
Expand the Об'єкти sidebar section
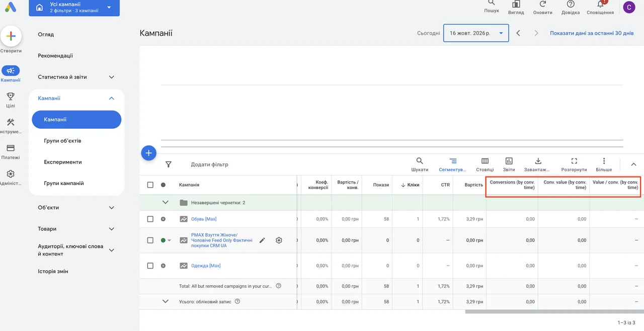[112, 207]
